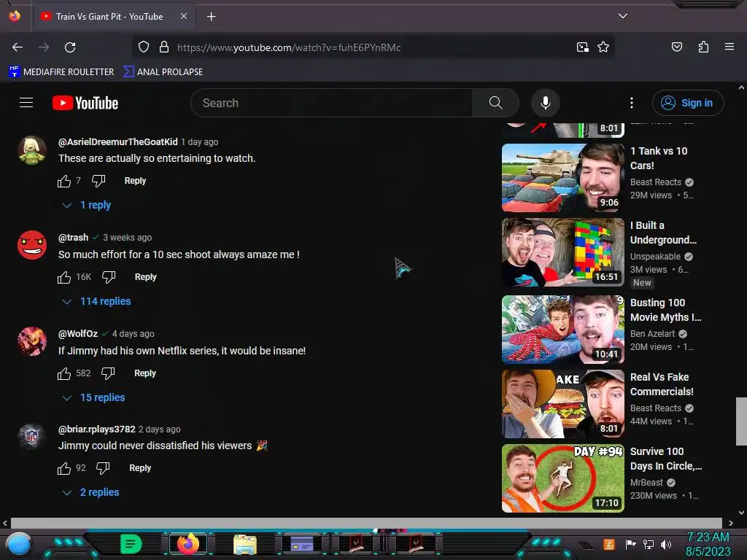747x560 pixels.
Task: Reply to the @trash comment
Action: click(145, 277)
